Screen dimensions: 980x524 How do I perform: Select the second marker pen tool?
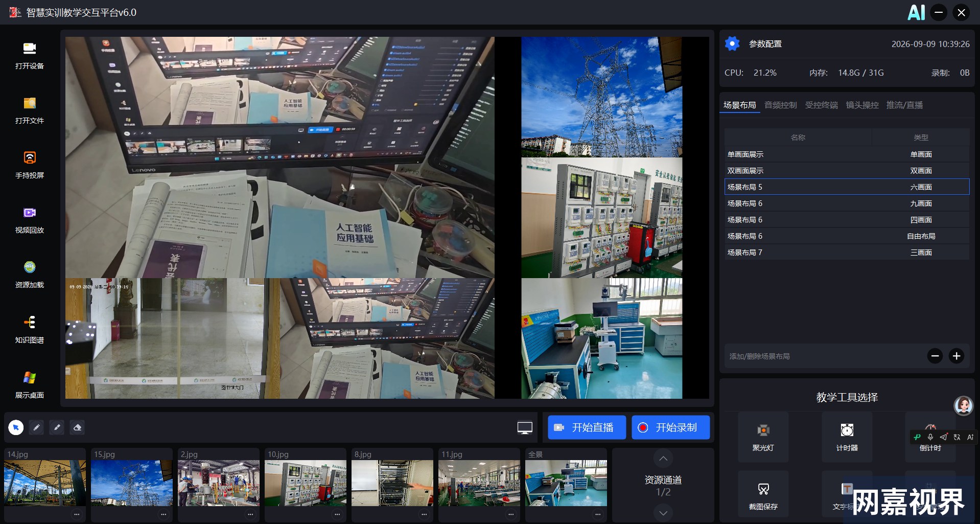(57, 427)
